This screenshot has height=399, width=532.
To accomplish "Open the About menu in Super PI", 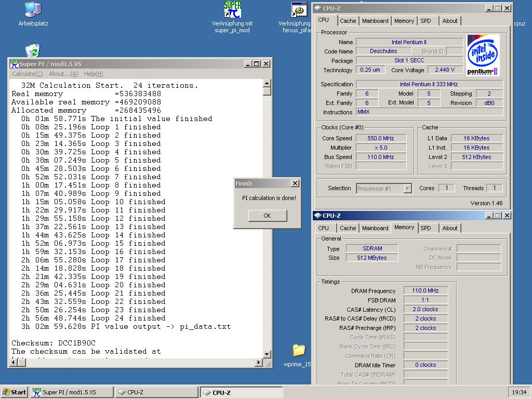I will [x=63, y=74].
